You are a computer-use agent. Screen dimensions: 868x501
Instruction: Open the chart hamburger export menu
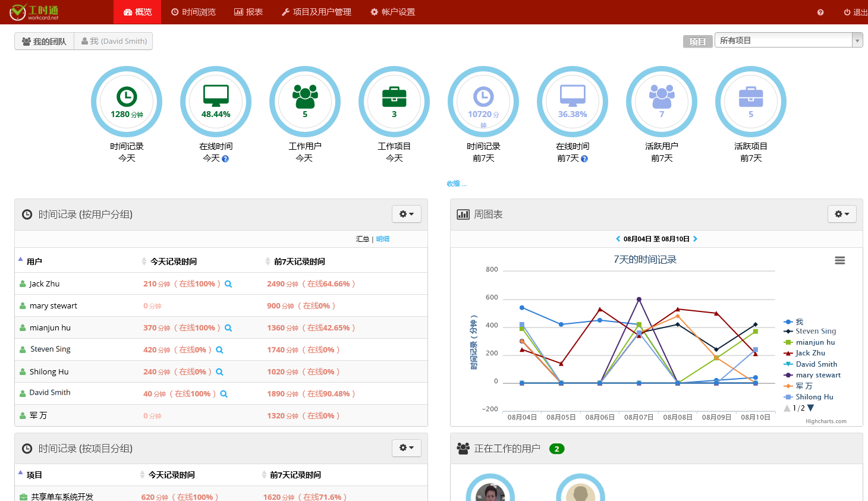pyautogui.click(x=839, y=260)
